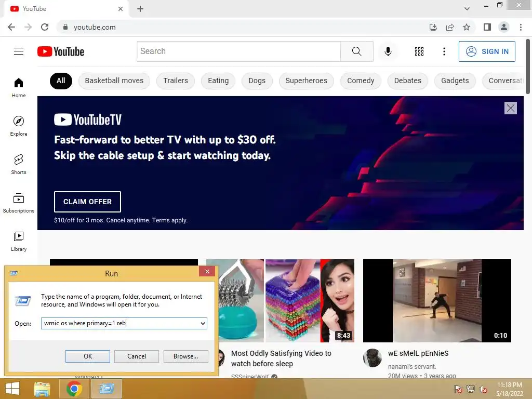This screenshot has height=399, width=532.
Task: Click the Run taskbar icon
Action: pyautogui.click(x=106, y=389)
